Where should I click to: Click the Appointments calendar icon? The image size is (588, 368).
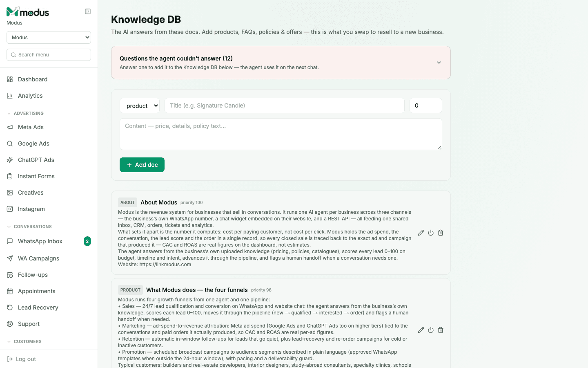pyautogui.click(x=10, y=291)
